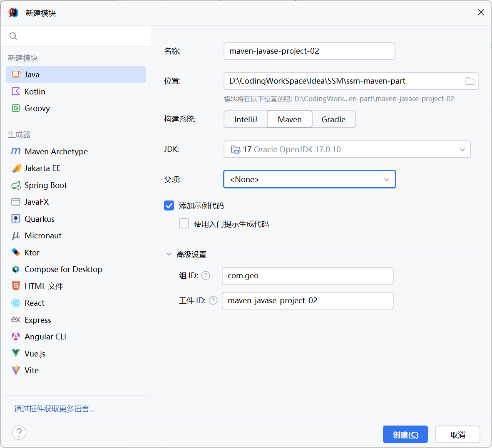
Task: Click the Compose for Desktop hexagon icon
Action: point(16,269)
